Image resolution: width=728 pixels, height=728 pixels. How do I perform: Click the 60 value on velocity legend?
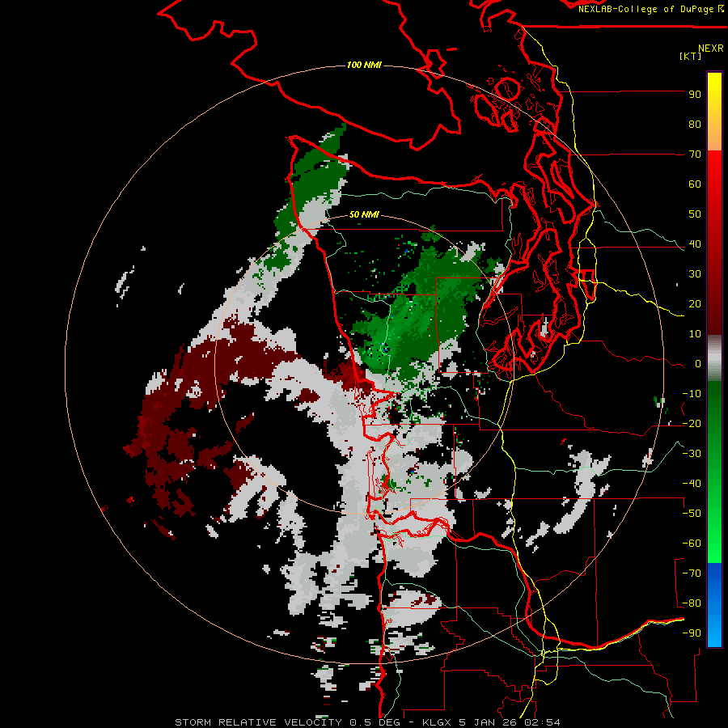click(x=695, y=184)
